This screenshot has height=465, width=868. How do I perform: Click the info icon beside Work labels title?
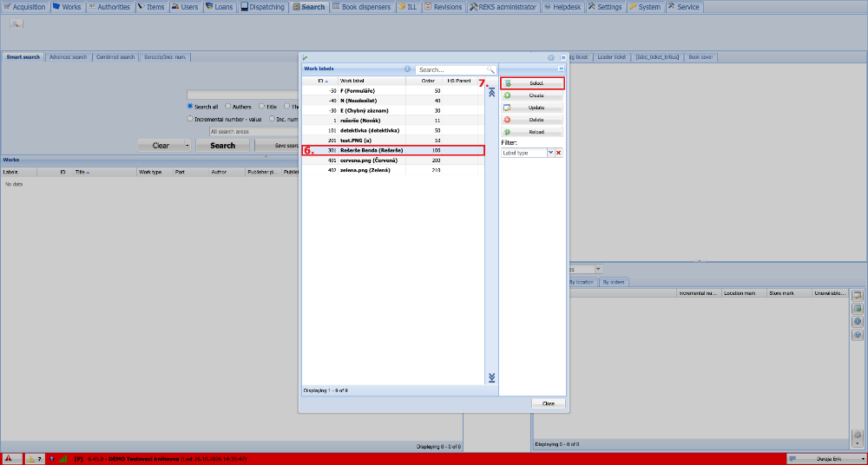(x=407, y=69)
